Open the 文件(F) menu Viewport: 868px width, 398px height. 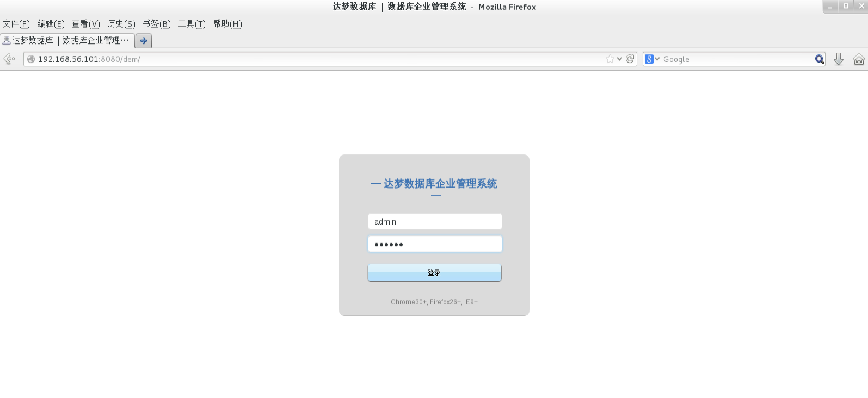point(16,24)
